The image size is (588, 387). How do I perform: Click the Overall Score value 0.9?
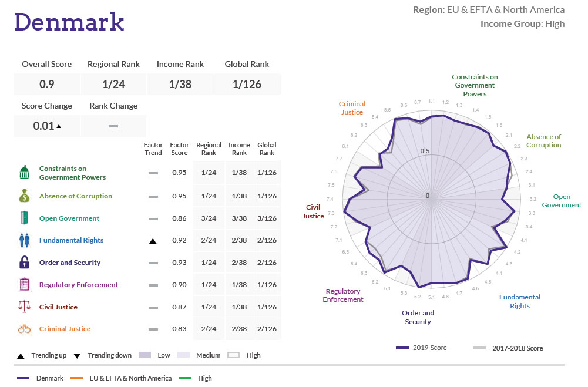(x=47, y=84)
